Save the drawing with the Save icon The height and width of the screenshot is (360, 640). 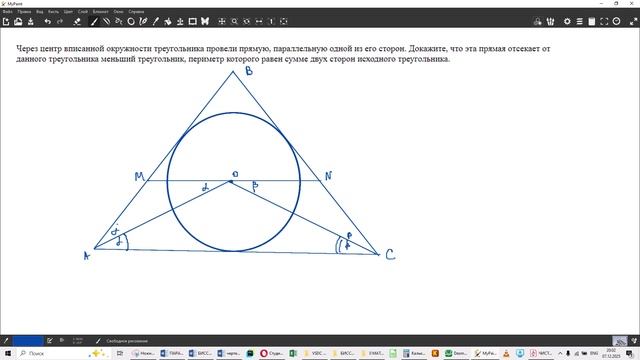pos(31,22)
